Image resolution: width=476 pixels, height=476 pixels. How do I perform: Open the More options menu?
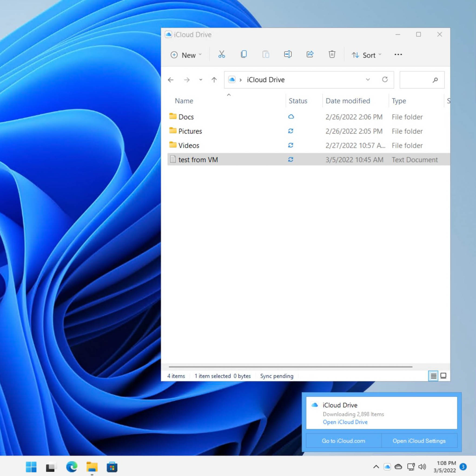397,54
